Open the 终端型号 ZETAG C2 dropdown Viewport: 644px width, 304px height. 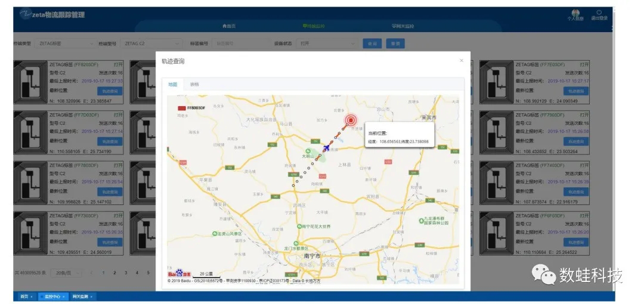(x=151, y=43)
